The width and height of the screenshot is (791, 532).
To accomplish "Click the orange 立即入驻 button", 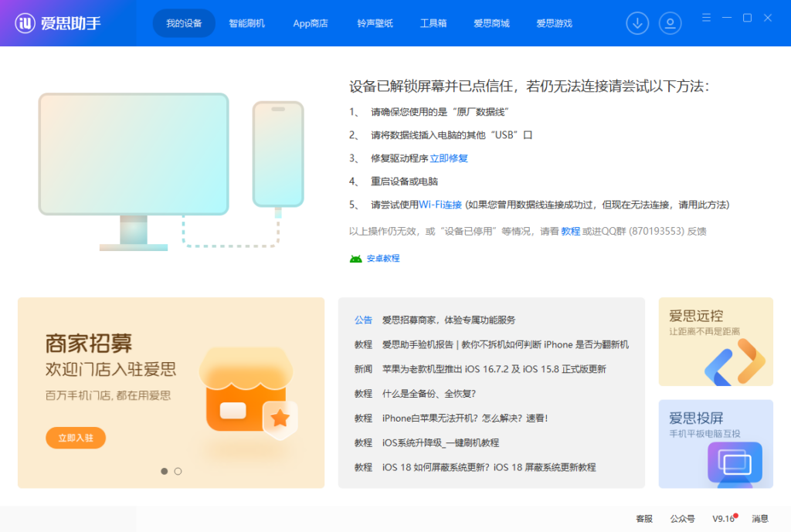I will click(x=76, y=438).
